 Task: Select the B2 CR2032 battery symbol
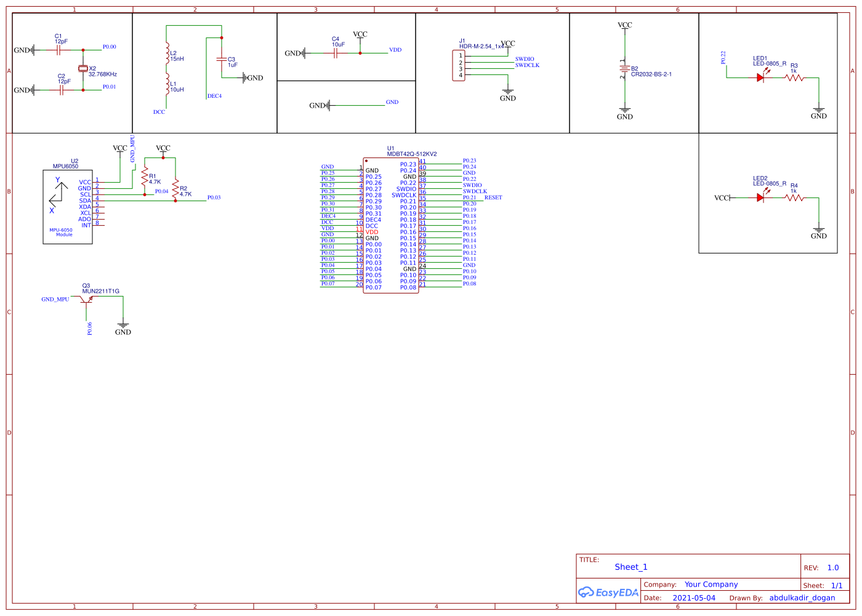(625, 68)
